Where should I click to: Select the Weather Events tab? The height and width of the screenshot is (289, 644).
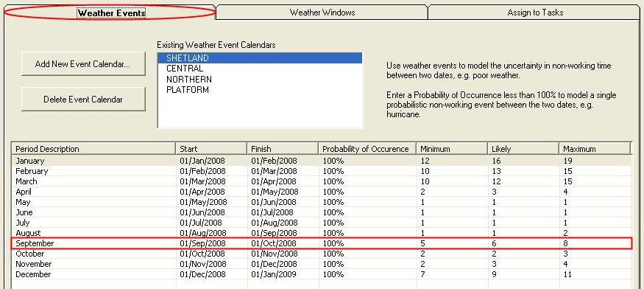(x=111, y=13)
